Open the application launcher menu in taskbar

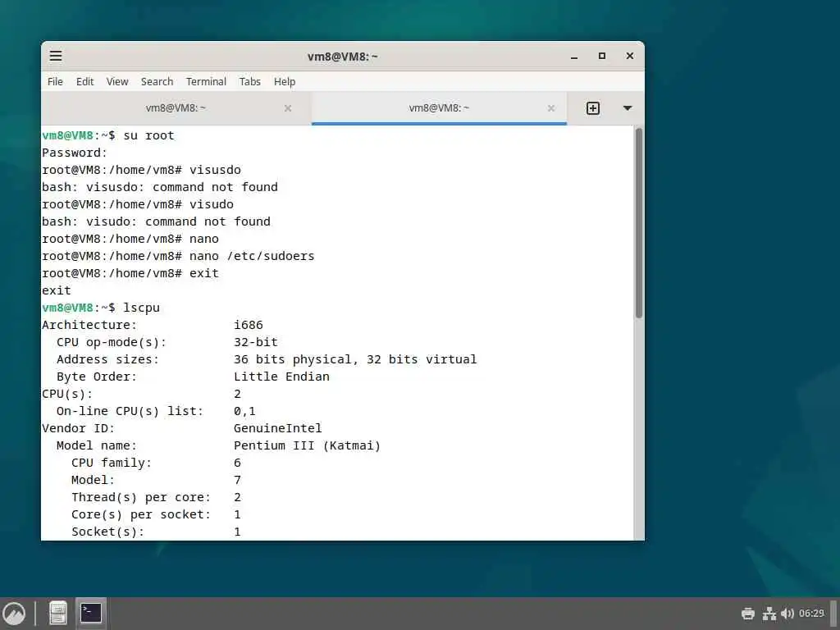(14, 614)
